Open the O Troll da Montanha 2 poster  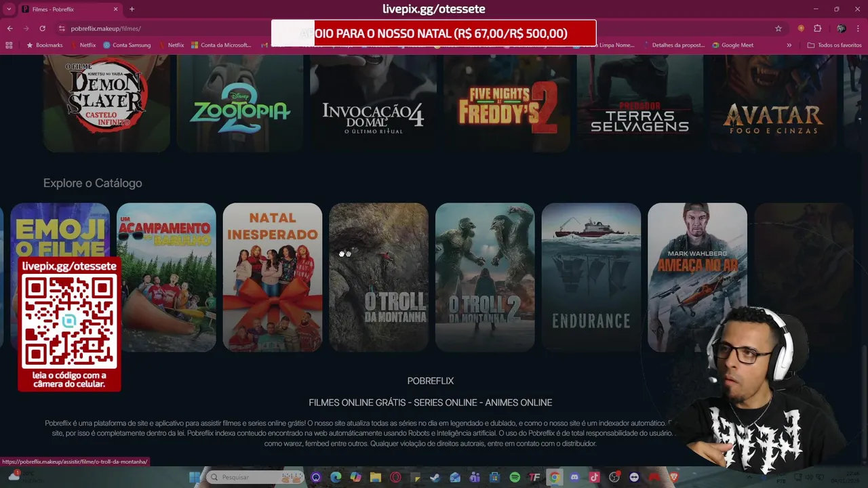click(485, 277)
